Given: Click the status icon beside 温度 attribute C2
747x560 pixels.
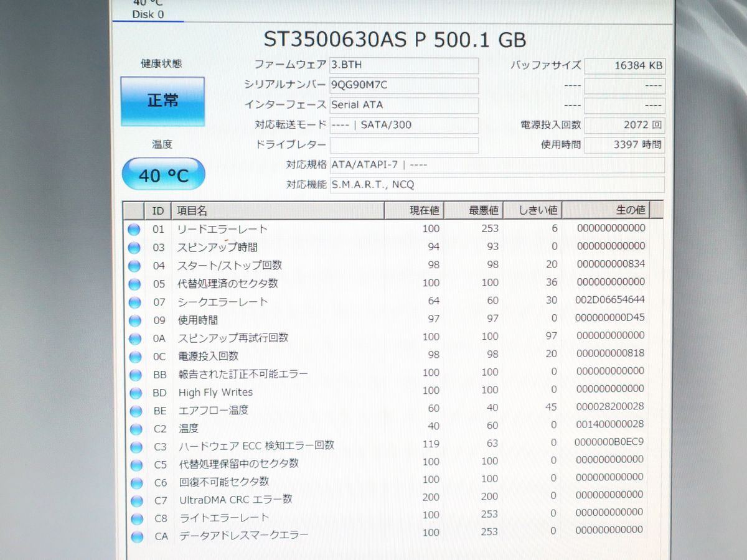Looking at the screenshot, I should click(x=134, y=428).
